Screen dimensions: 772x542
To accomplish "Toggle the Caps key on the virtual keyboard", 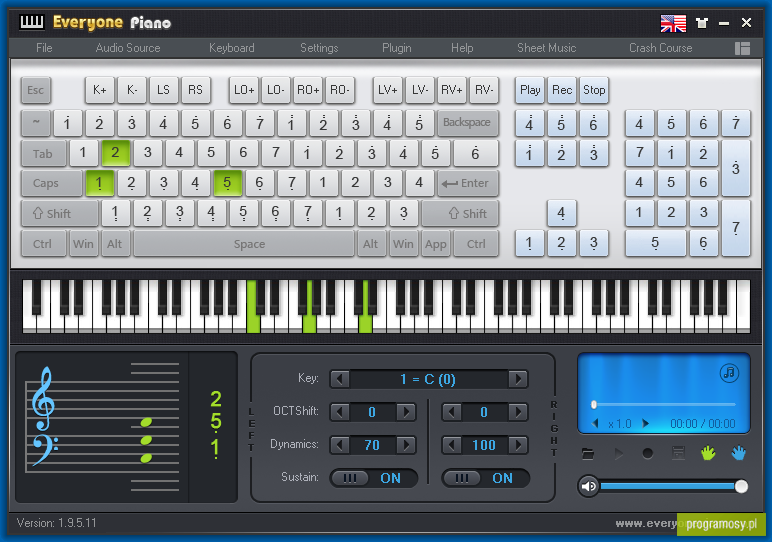I will click(52, 183).
